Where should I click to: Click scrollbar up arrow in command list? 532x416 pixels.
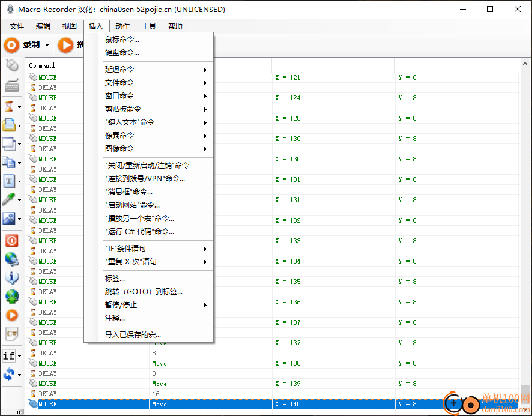pos(525,64)
